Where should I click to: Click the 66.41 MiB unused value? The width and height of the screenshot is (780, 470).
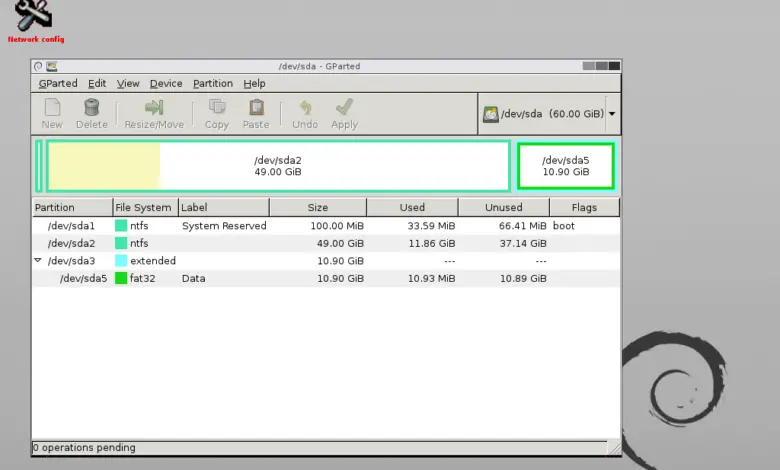(x=522, y=226)
